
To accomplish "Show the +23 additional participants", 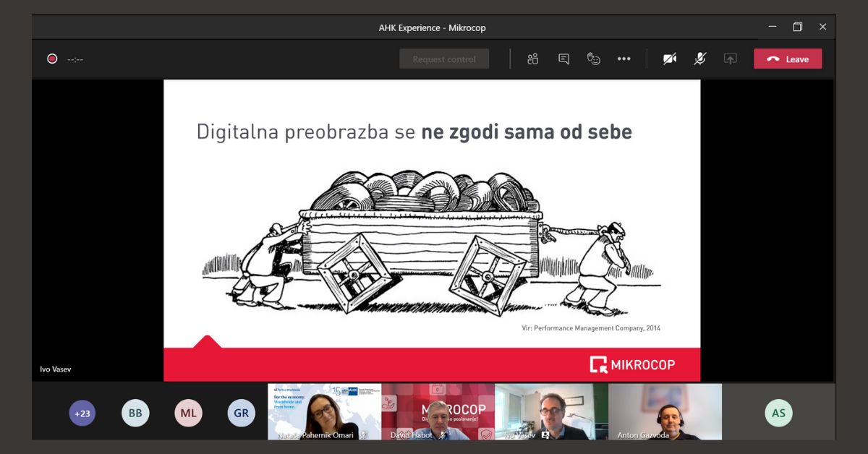I will point(82,414).
